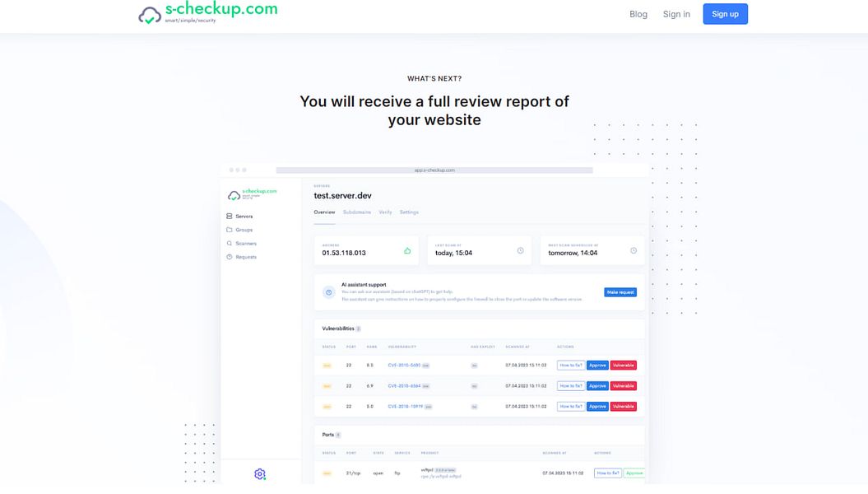Viewport: 868px width, 494px height.
Task: Click Approve in the 5.0 rank row
Action: (597, 407)
